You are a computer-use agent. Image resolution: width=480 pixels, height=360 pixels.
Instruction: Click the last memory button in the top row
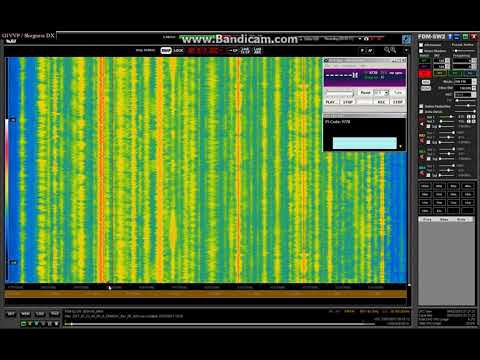468,186
